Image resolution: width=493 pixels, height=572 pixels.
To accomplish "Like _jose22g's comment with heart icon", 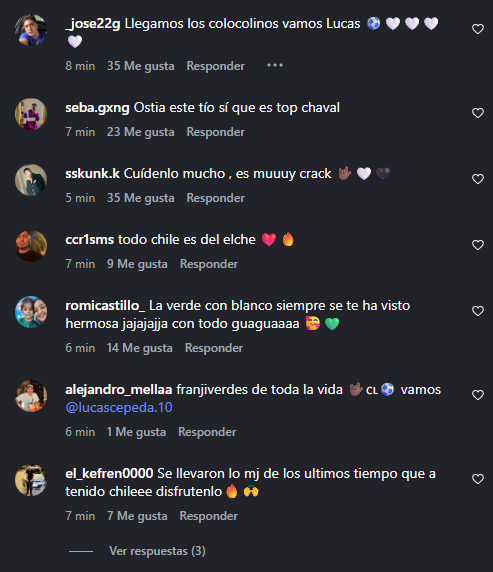I will pos(478,29).
